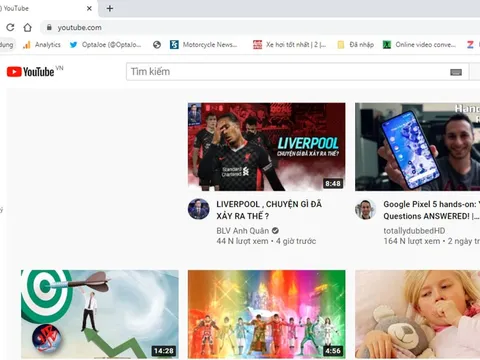The image size is (480, 360).
Task: Open the on-screen keyboard icon in search
Action: coord(456,72)
